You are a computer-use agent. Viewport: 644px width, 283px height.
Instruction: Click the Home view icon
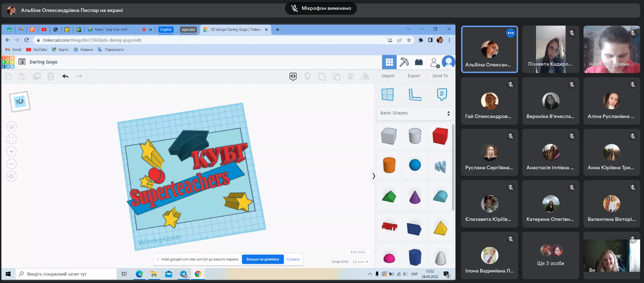pyautogui.click(x=12, y=127)
